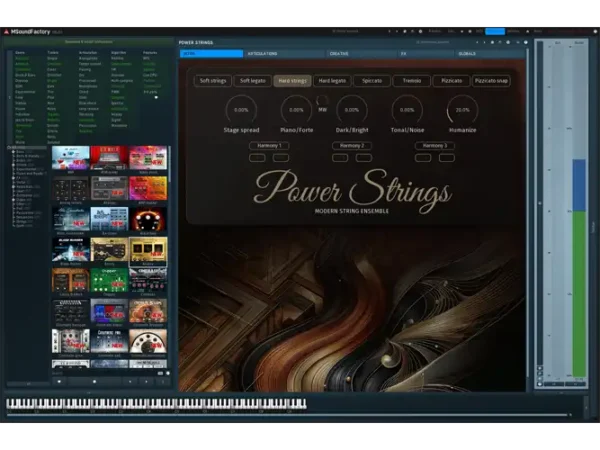This screenshot has width=600, height=450.
Task: Click the Processed articulation tag
Action: coord(87,81)
